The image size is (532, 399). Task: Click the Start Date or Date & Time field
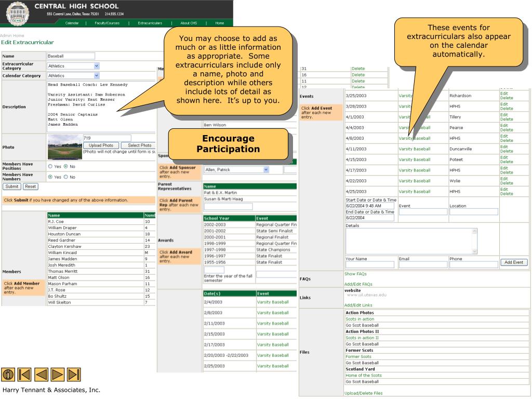[370, 206]
